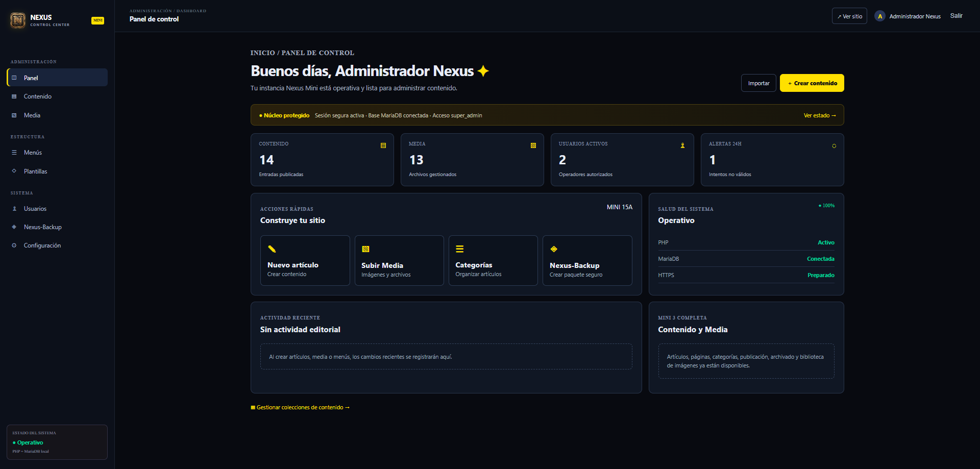This screenshot has width=980, height=469.
Task: Click the MINI badge beside Nexus logo
Action: [x=98, y=20]
